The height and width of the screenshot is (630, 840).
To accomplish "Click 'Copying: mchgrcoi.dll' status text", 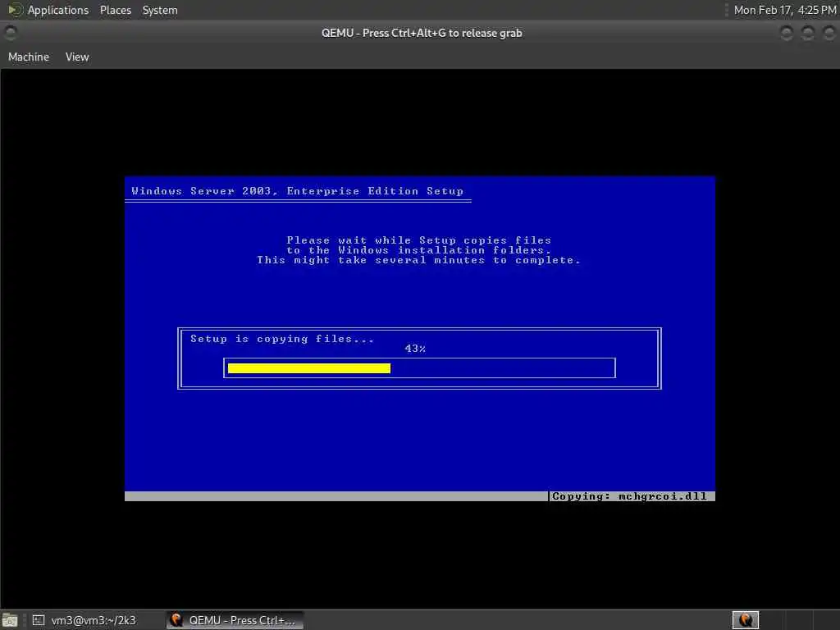I will coord(629,496).
